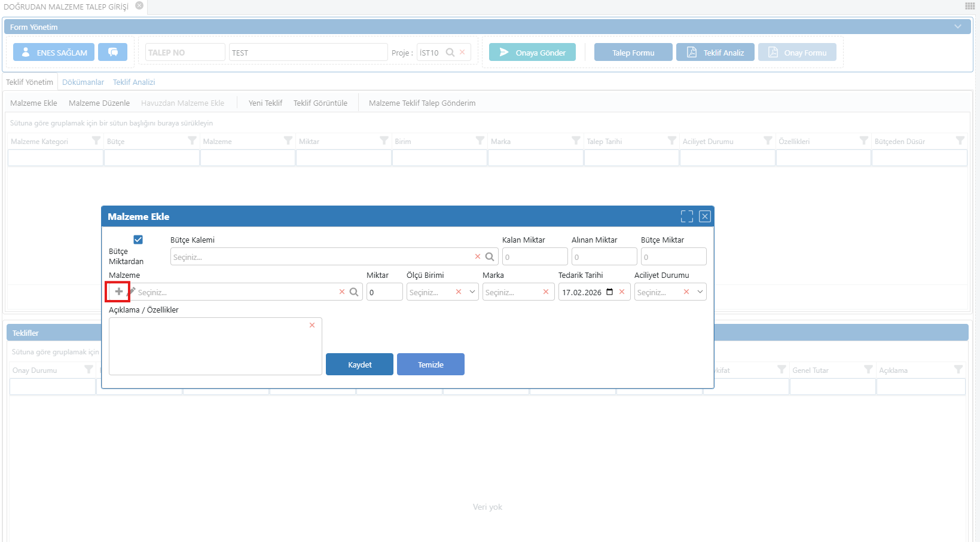
Task: Collapse the Form Yönetim panel chevron
Action: (x=958, y=27)
